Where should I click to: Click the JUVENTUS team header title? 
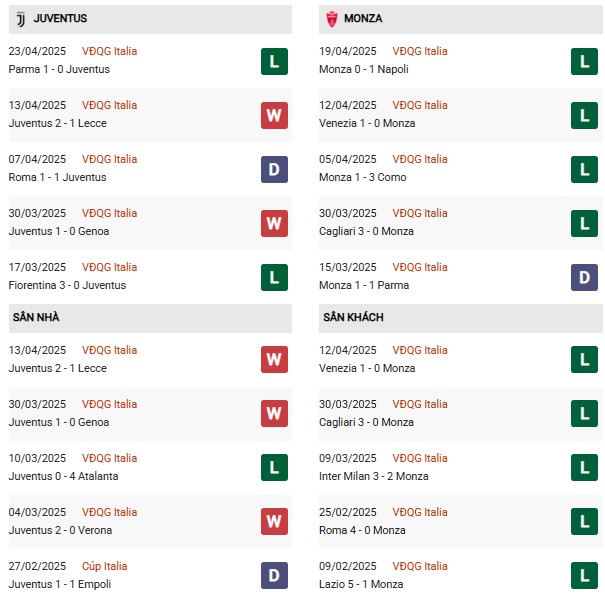click(x=60, y=18)
